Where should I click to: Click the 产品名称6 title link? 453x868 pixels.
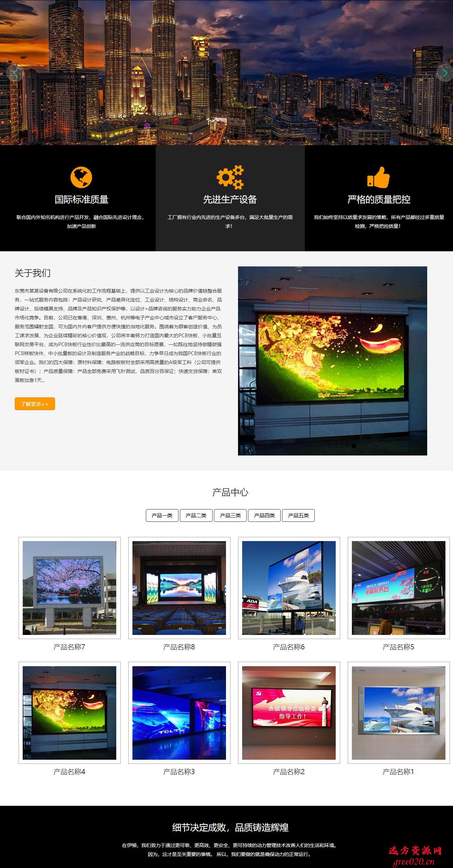tap(289, 647)
